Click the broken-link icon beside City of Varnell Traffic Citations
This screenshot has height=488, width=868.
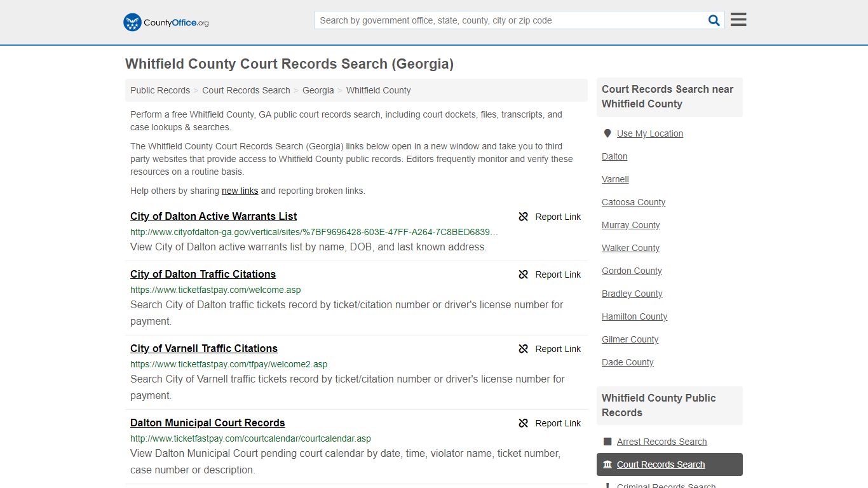point(524,349)
